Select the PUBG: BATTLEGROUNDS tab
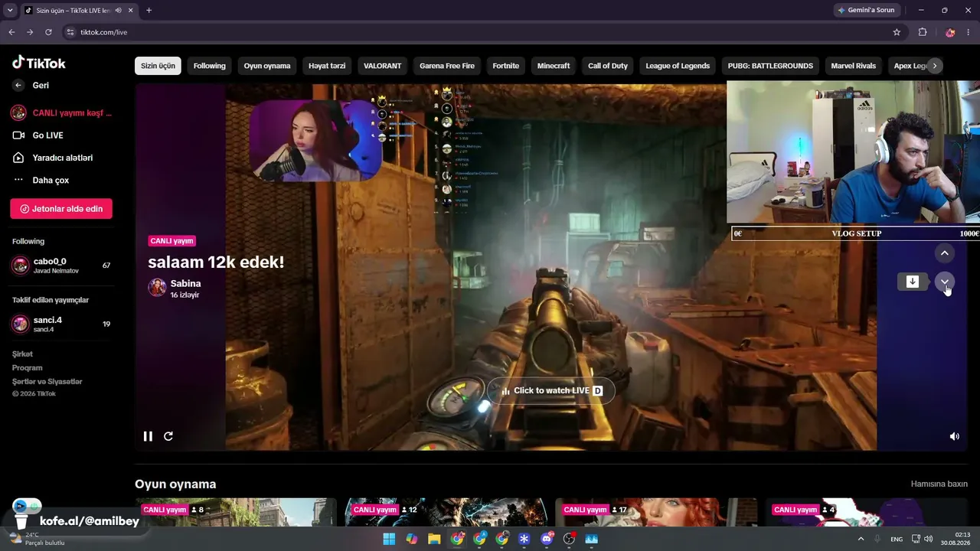 (x=770, y=66)
